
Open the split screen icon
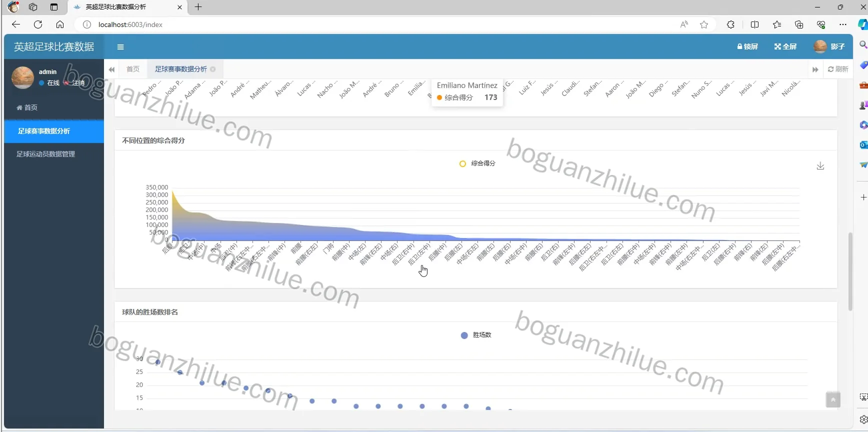click(x=754, y=24)
